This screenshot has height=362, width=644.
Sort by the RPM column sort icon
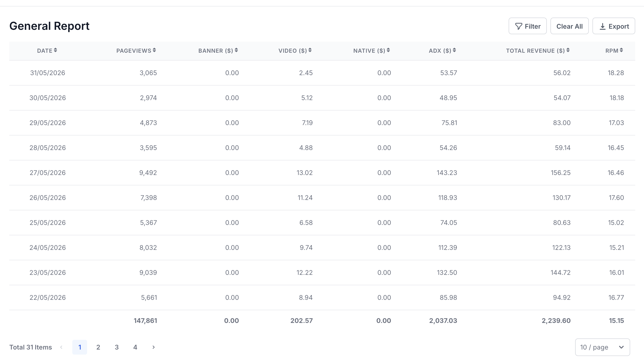pos(621,50)
